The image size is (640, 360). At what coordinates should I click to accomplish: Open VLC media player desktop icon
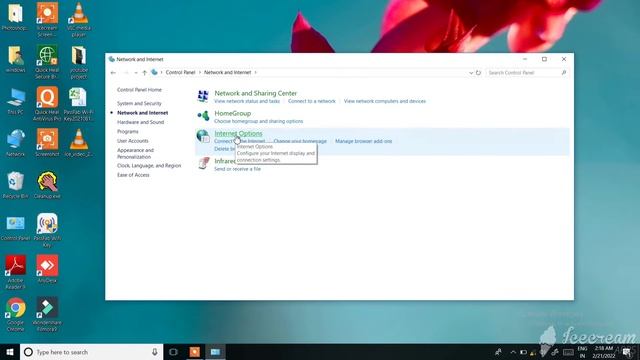[x=79, y=20]
